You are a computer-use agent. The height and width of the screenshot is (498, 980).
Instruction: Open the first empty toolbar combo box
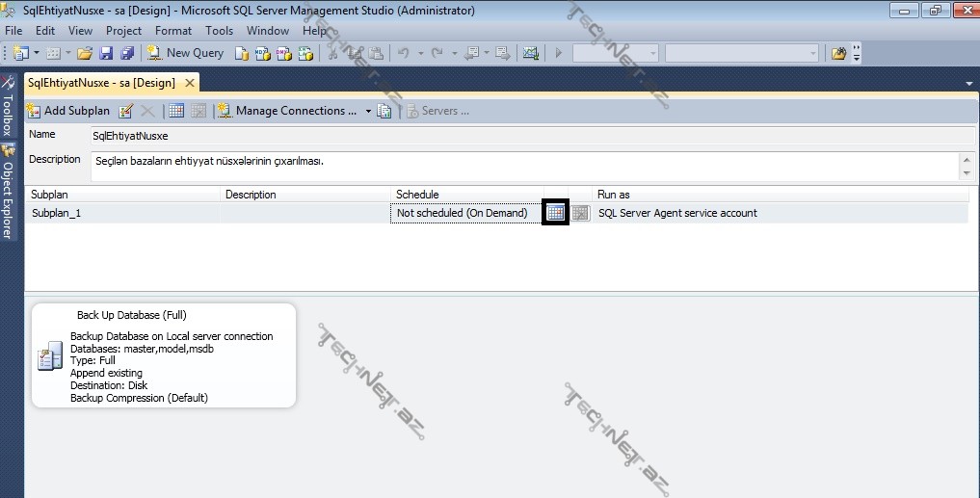(615, 53)
